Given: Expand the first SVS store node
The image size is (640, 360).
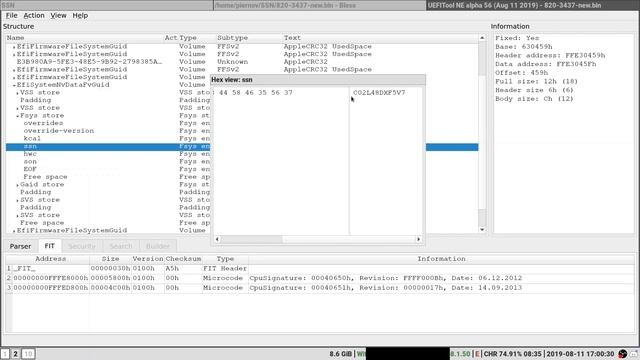Looking at the screenshot, I should click(17, 200).
